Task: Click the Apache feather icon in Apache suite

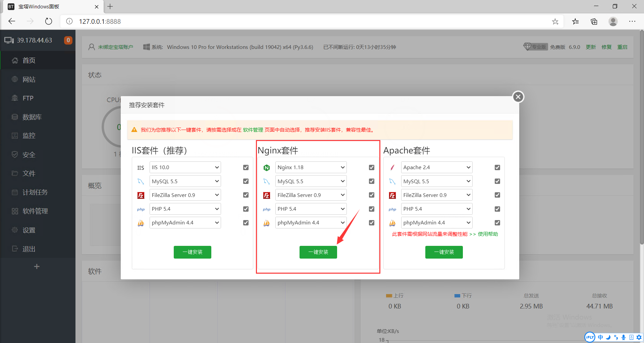Action: click(x=392, y=167)
